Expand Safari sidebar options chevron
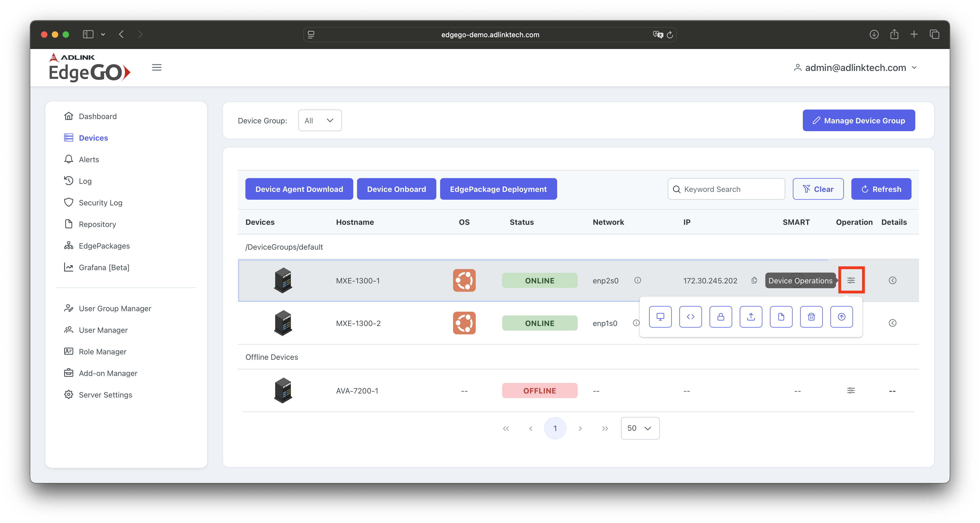 (x=103, y=34)
